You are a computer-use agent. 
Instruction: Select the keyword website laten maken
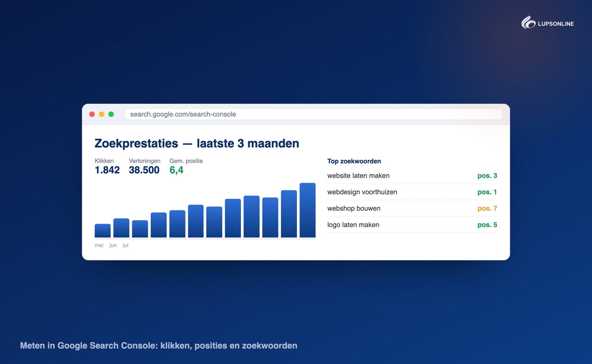tap(358, 176)
